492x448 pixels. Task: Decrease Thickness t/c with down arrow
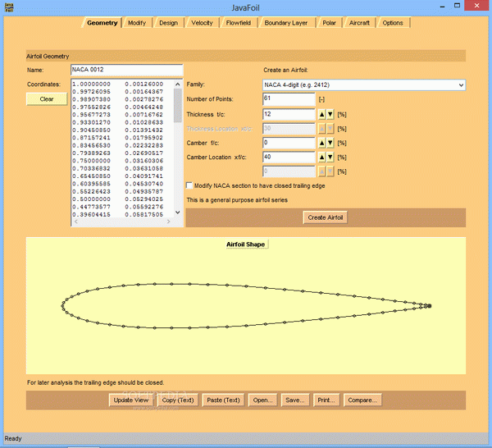click(330, 115)
